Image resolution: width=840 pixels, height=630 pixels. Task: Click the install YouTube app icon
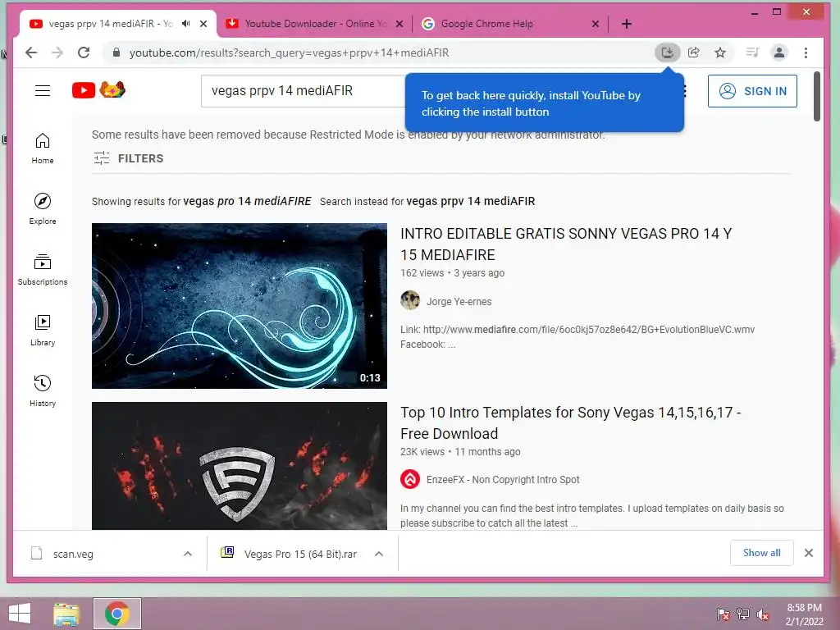[668, 52]
